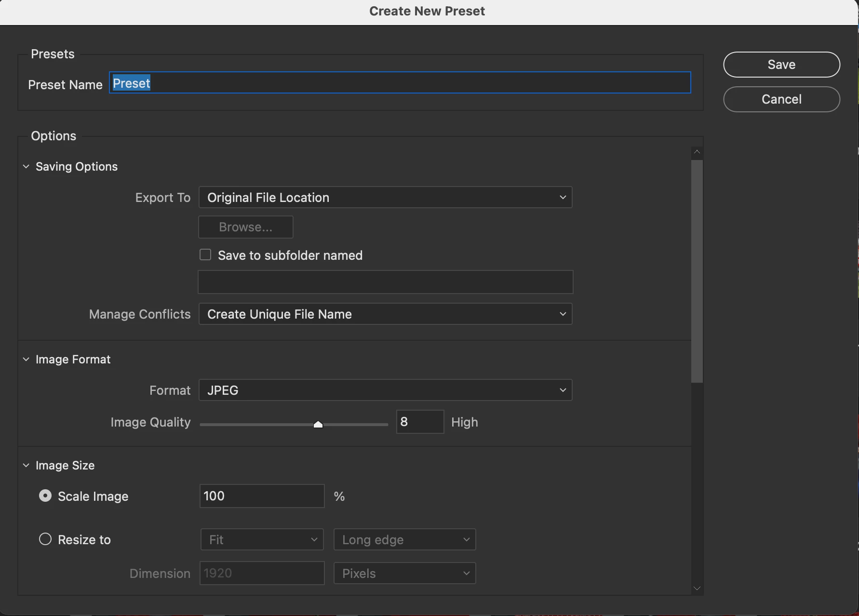Click the Browse... button
Viewport: 859px width, 616px height.
(x=246, y=227)
